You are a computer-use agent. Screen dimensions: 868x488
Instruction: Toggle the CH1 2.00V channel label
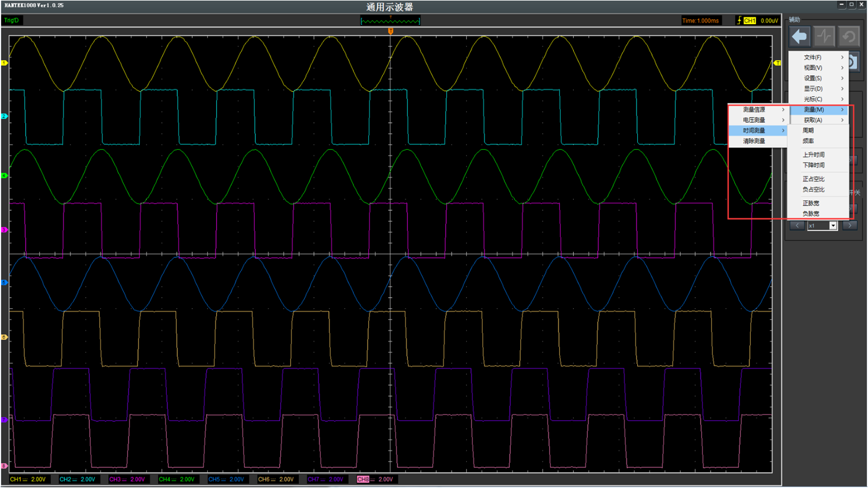click(x=28, y=479)
